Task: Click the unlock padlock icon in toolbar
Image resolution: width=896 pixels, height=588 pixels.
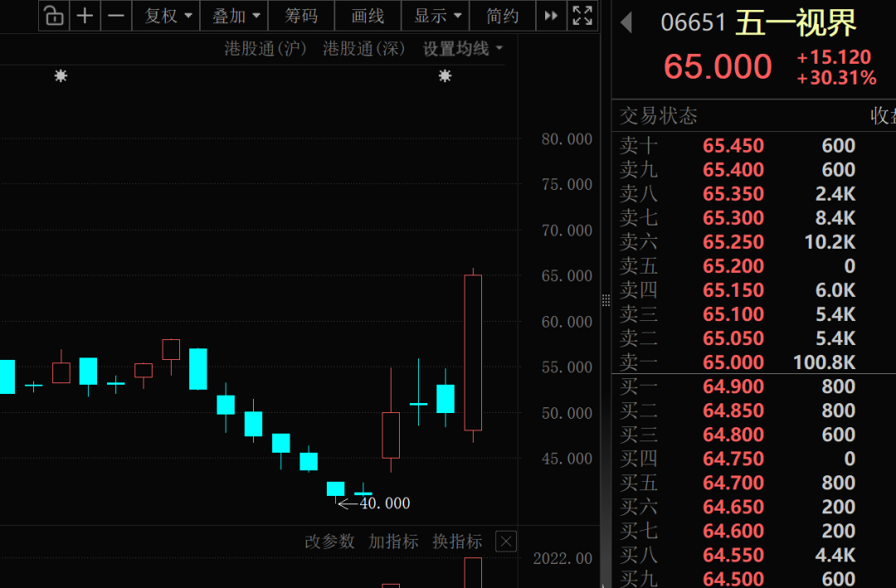Action: 54,16
